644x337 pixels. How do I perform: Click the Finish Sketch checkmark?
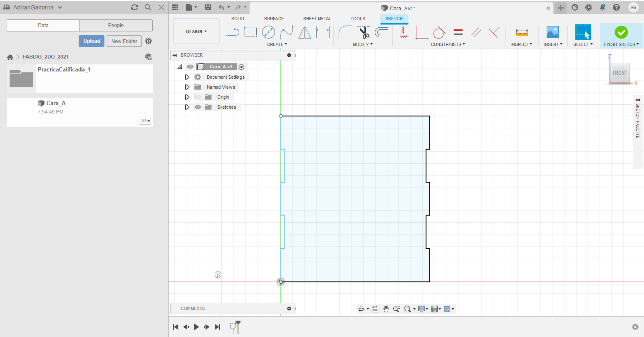(x=621, y=32)
